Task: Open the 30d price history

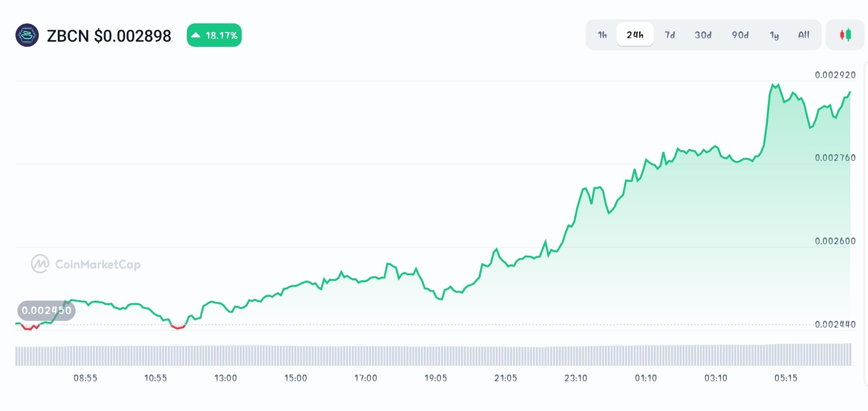Action: pos(703,35)
